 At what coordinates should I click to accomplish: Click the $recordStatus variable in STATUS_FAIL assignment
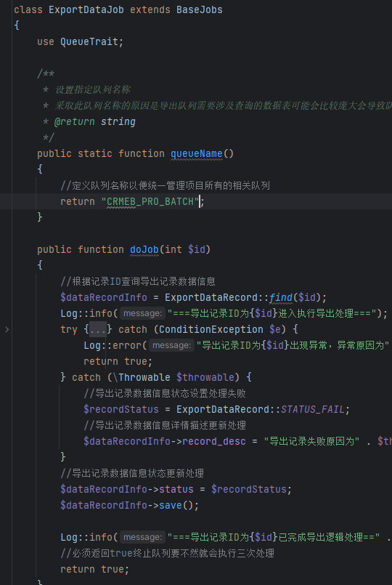(121, 410)
